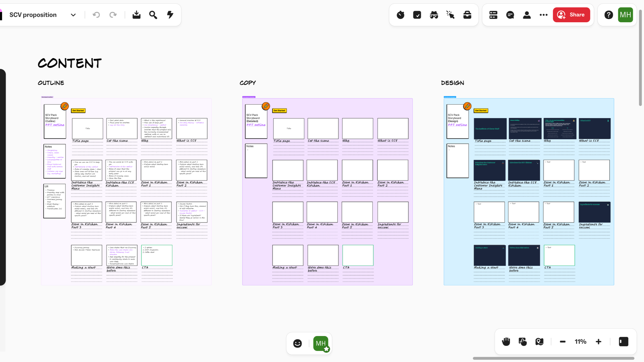Viewport: 644px width, 362px height.
Task: Open the more options ellipsis menu
Action: (x=544, y=15)
